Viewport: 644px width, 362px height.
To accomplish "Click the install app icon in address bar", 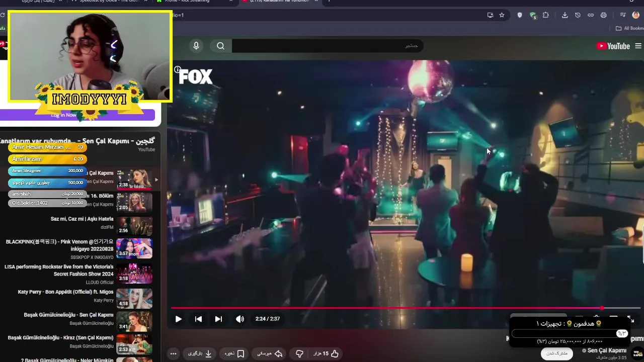I will (x=490, y=15).
